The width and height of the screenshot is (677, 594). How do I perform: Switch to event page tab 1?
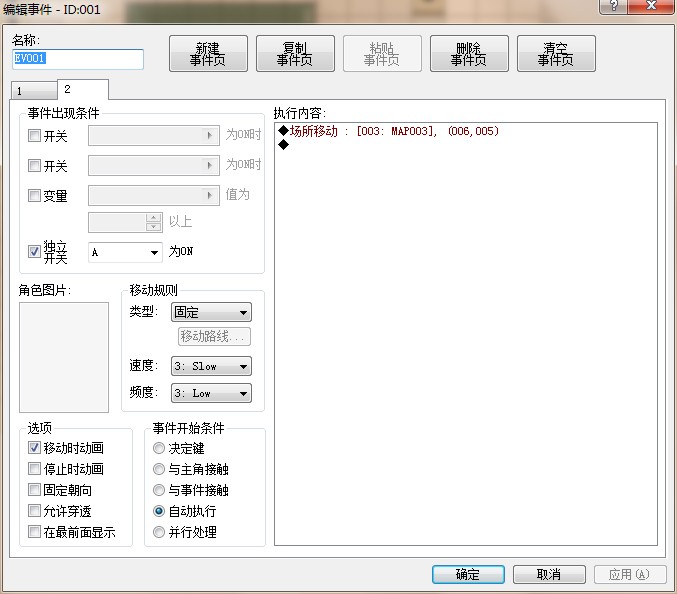[34, 91]
